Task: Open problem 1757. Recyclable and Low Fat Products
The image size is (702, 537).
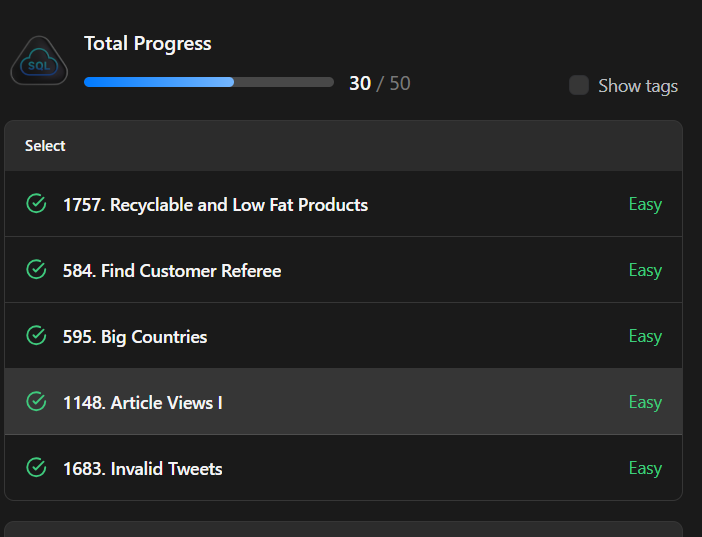Action: point(215,205)
